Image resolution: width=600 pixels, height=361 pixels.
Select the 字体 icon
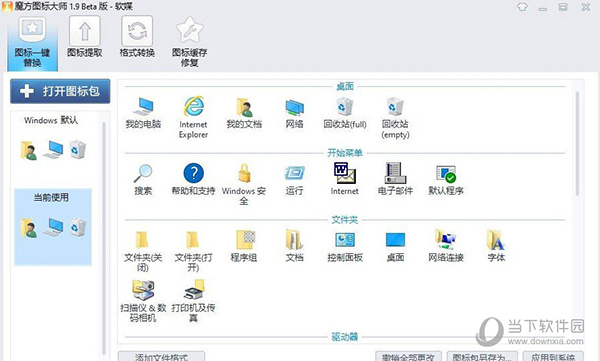point(496,246)
